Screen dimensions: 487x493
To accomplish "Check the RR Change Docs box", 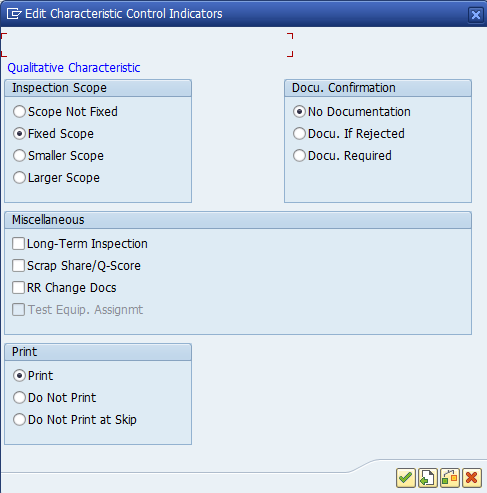I will [x=18, y=288].
